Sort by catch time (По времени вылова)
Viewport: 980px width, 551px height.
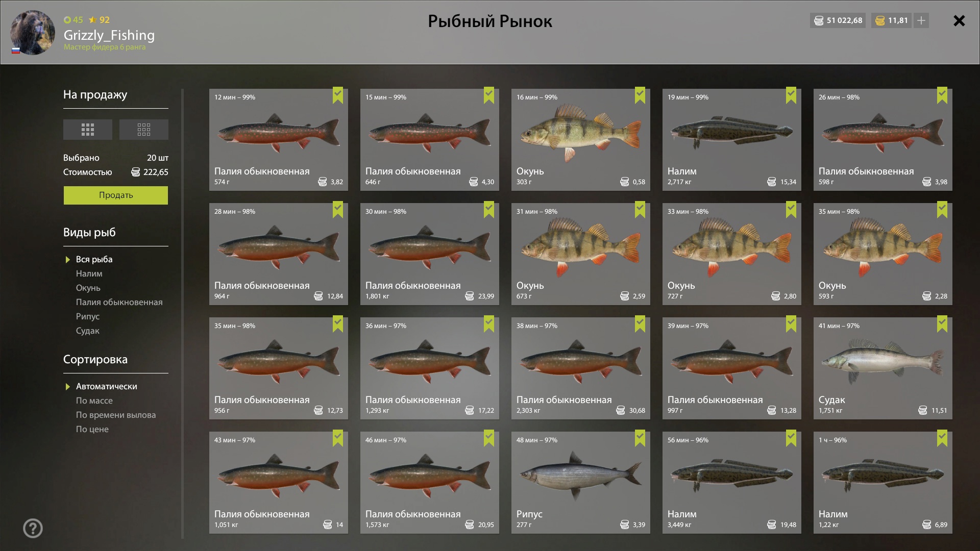pos(116,415)
